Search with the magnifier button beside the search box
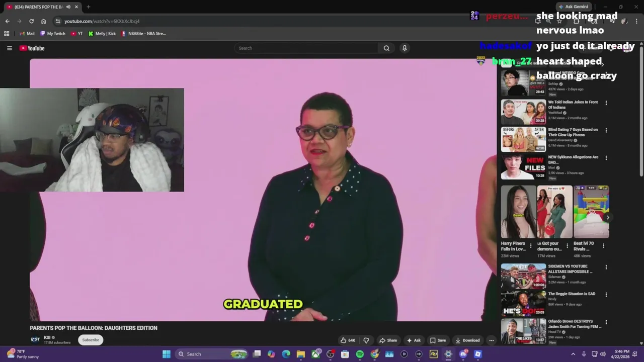The width and height of the screenshot is (644, 362). coord(386,48)
